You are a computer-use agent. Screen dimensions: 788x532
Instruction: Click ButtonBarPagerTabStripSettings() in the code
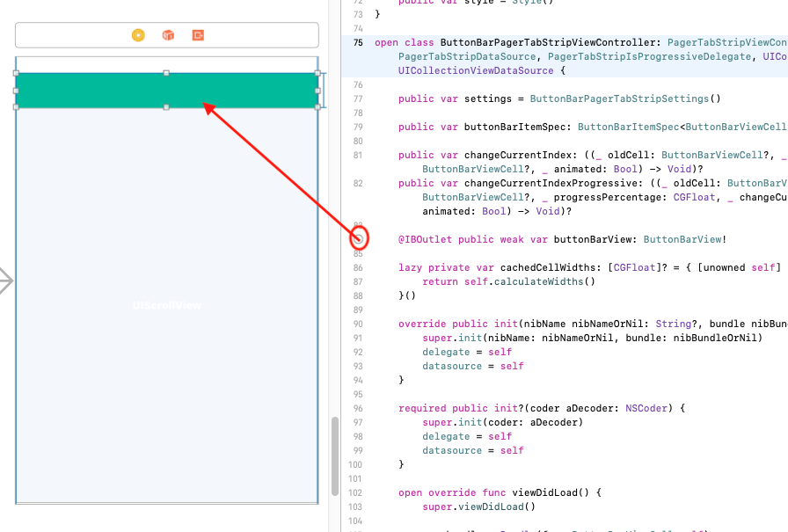(x=625, y=99)
